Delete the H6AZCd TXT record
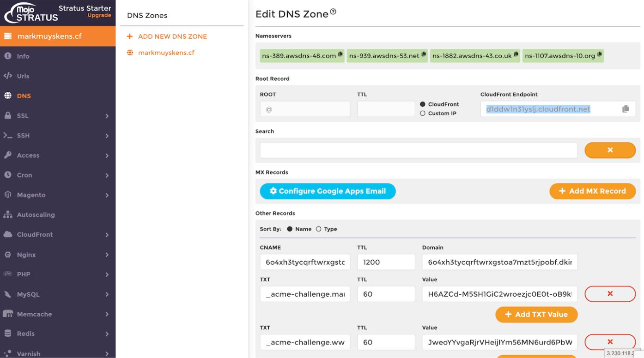Image resolution: width=644 pixels, height=358 pixels. [x=610, y=294]
